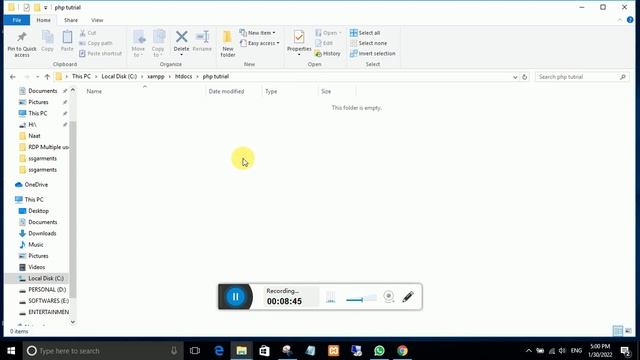Switch to Details view icon
Image resolution: width=640 pixels, height=360 pixels.
pos(618,331)
